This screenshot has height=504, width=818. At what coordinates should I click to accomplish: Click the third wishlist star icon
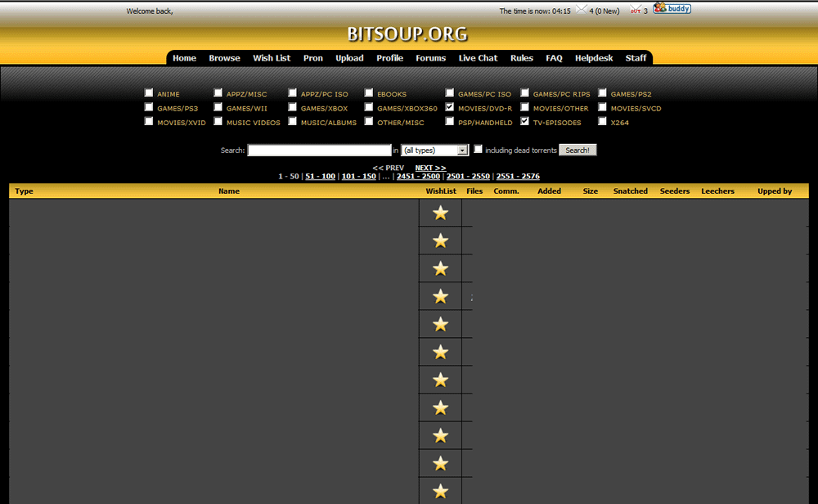(440, 268)
